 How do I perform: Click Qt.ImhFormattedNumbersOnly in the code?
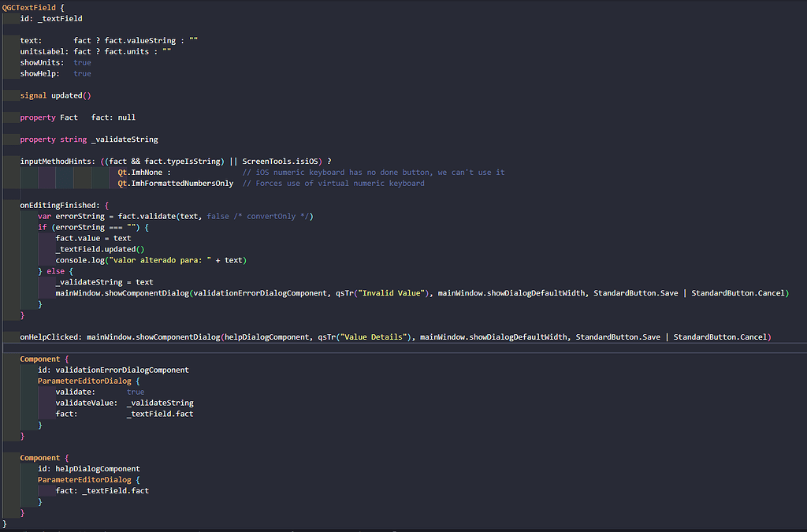coord(175,184)
